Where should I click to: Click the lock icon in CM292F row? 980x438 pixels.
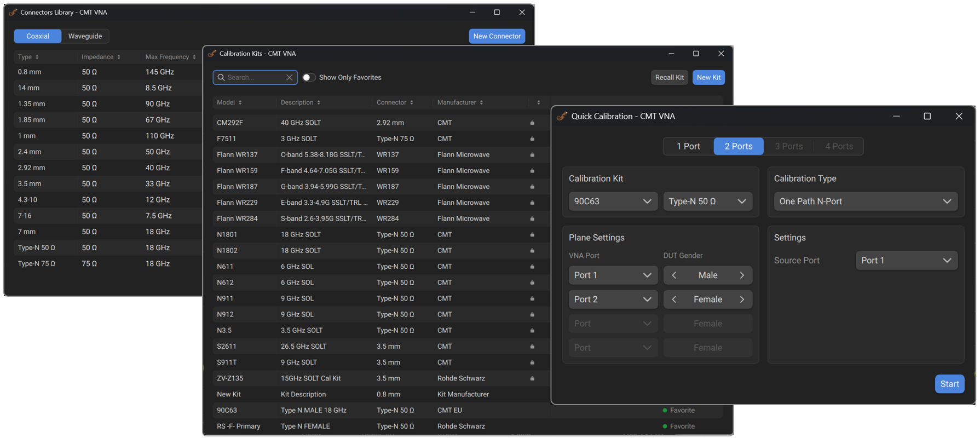(532, 123)
